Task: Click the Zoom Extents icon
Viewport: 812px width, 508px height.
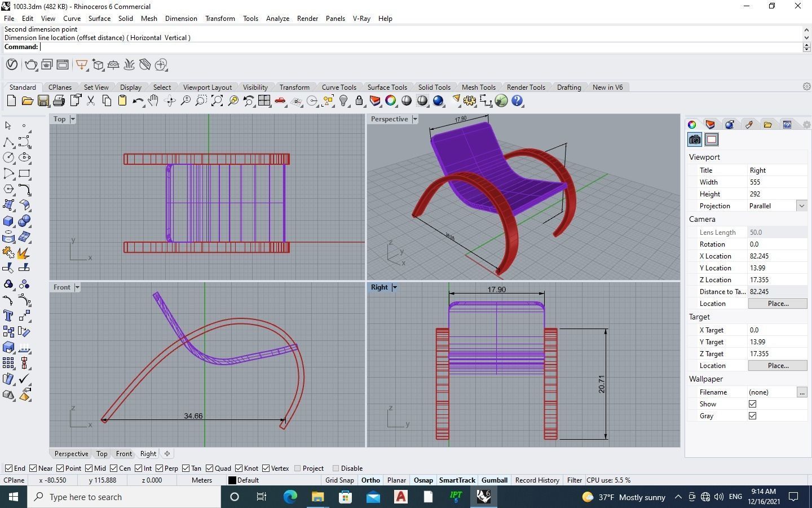Action: 217,101
